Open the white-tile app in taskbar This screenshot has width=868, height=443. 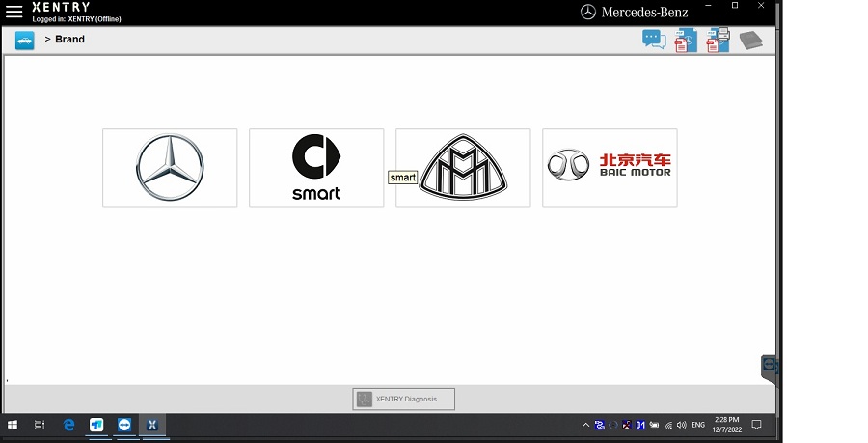[x=96, y=425]
